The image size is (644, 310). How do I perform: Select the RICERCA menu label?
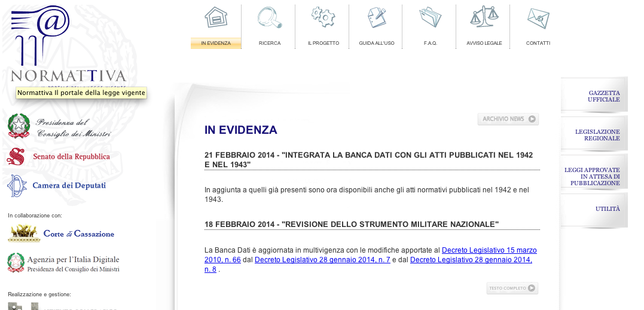coord(270,43)
